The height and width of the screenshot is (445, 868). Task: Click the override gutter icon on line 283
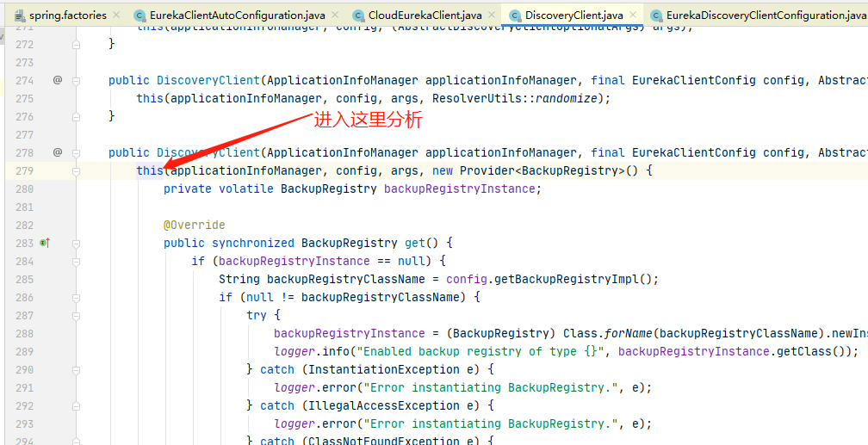point(45,243)
